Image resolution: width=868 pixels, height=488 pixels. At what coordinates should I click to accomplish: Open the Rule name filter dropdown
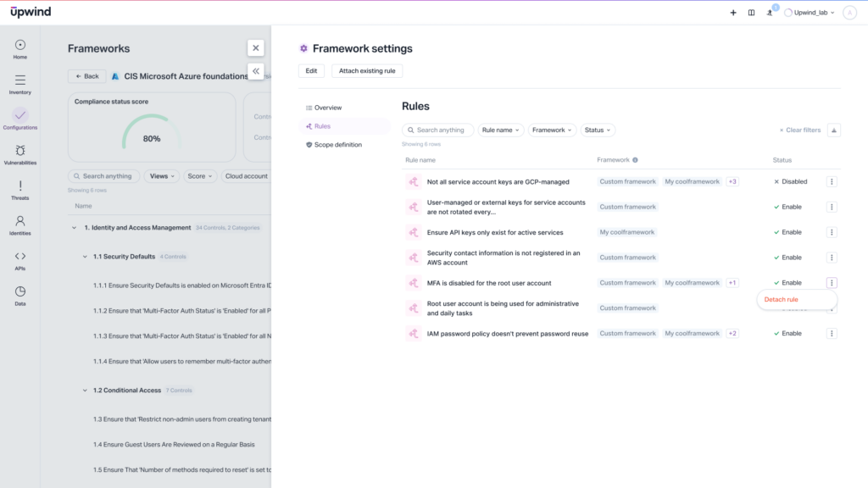[500, 130]
